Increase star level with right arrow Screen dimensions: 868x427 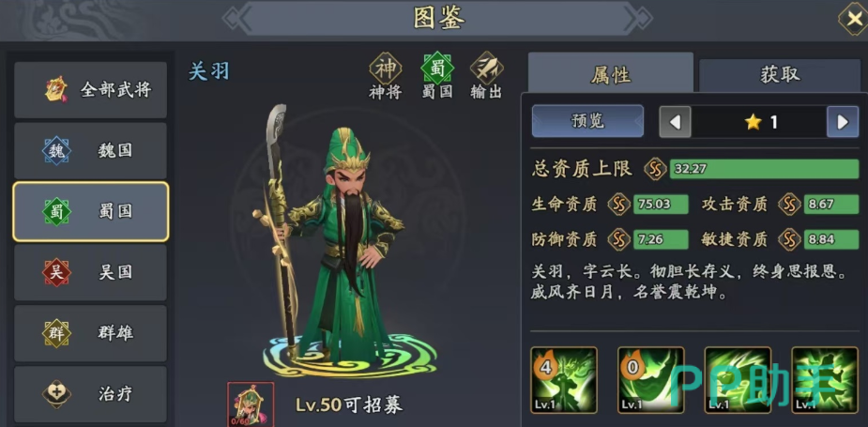click(x=843, y=122)
